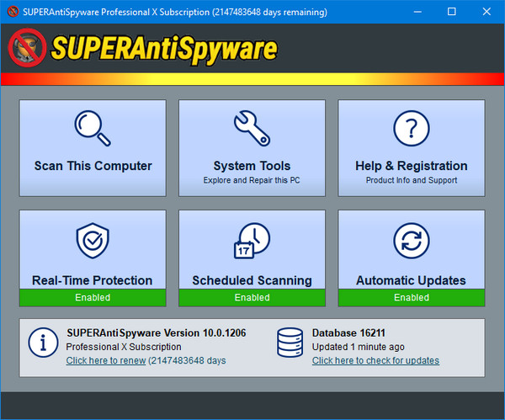The image size is (505, 420).
Task: Click the database stack icon
Action: [x=290, y=343]
